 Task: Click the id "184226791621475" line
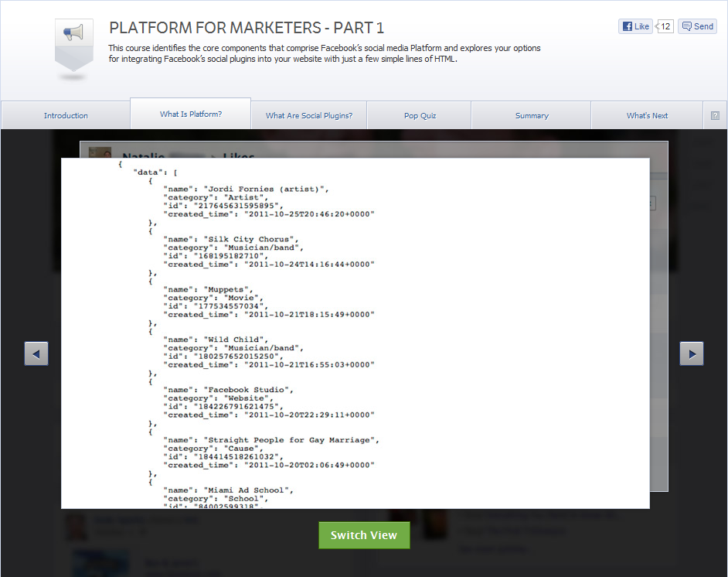223,407
